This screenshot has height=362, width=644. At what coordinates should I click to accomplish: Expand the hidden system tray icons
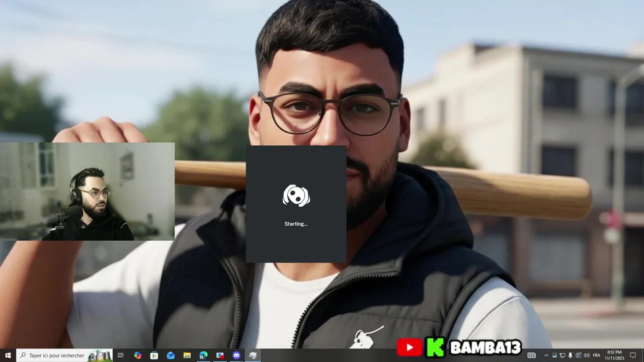point(546,355)
